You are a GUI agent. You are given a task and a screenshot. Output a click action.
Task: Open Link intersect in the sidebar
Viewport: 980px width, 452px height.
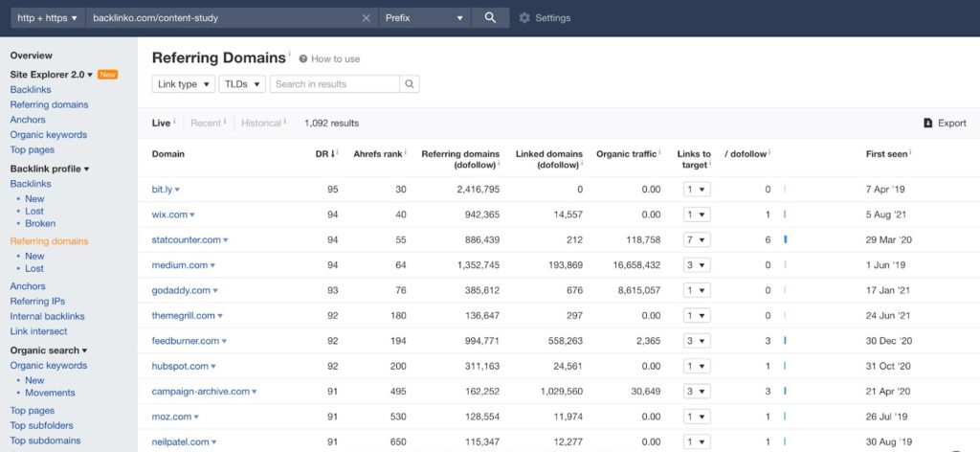point(38,331)
